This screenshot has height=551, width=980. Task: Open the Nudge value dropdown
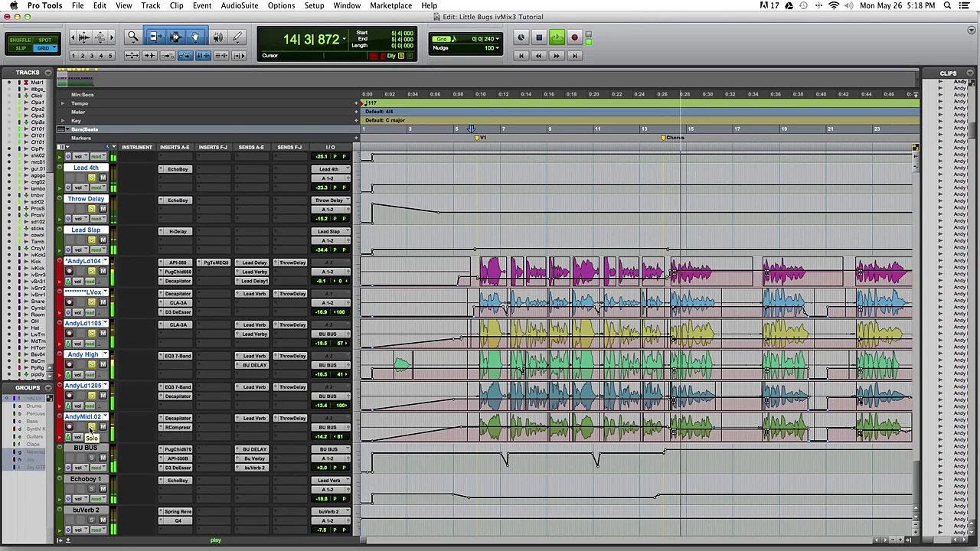(498, 48)
